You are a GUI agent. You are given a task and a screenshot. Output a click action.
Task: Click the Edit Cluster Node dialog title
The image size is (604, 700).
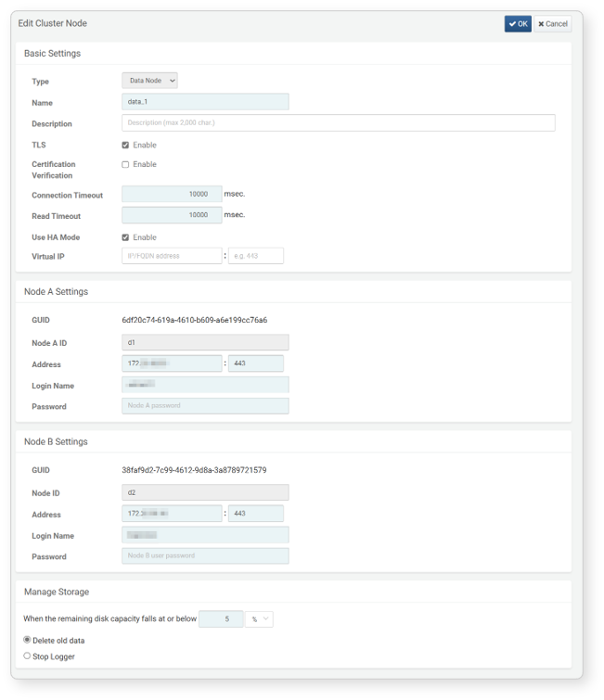coord(52,23)
